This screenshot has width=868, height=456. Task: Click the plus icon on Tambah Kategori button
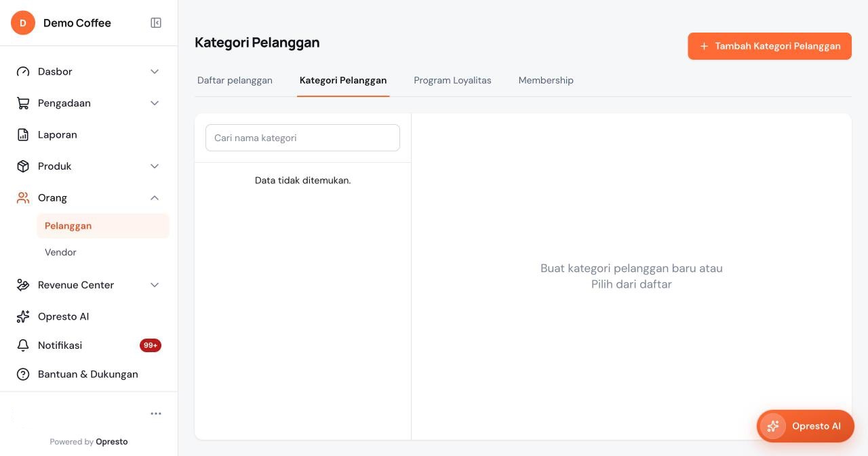pyautogui.click(x=704, y=46)
